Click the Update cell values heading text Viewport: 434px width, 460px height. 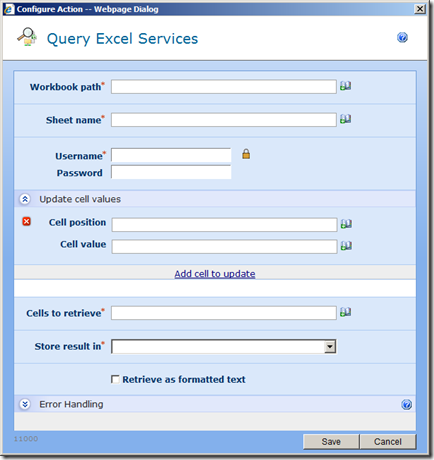(80, 199)
